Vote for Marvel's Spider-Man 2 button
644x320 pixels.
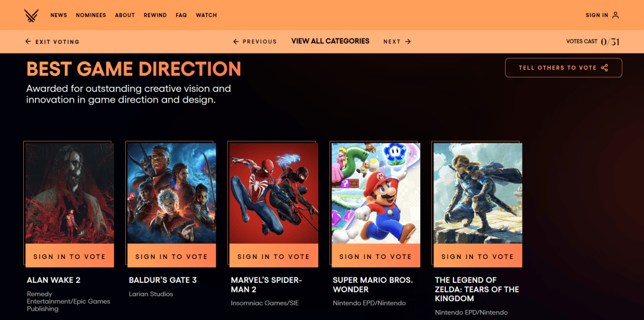(x=273, y=256)
